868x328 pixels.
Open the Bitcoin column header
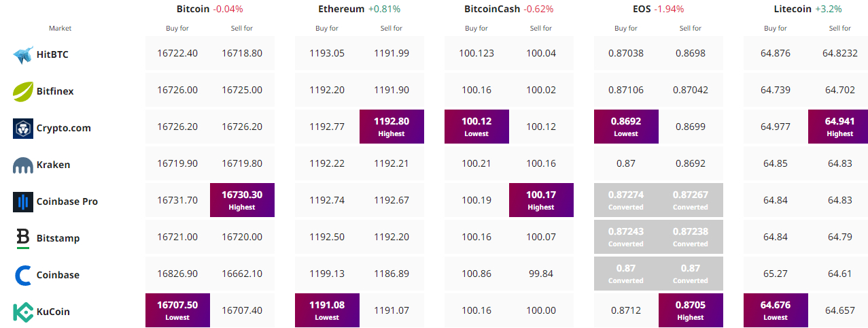pos(193,9)
